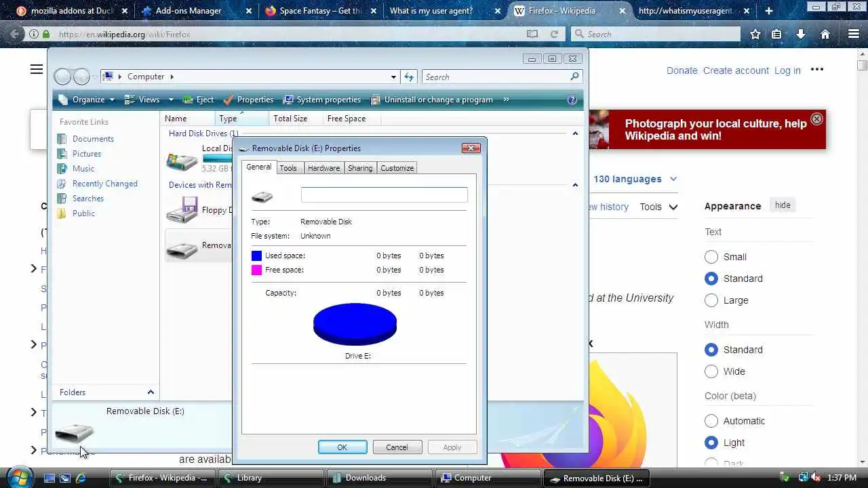868x488 pixels.
Task: Dismiss the Wikipedia photo contest banner
Action: (x=816, y=119)
